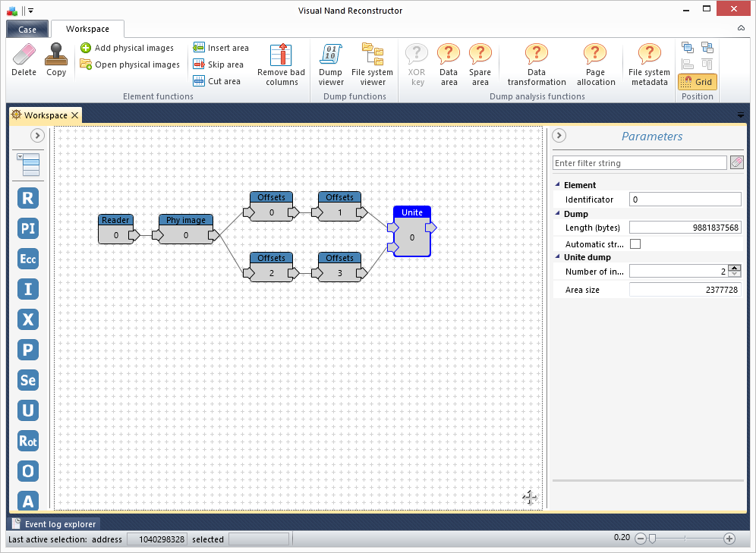This screenshot has height=553, width=756.
Task: Collapse the left elements sidebar
Action: click(37, 135)
